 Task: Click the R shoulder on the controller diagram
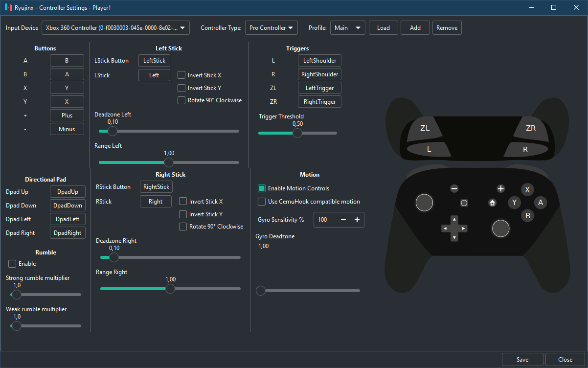525,149
